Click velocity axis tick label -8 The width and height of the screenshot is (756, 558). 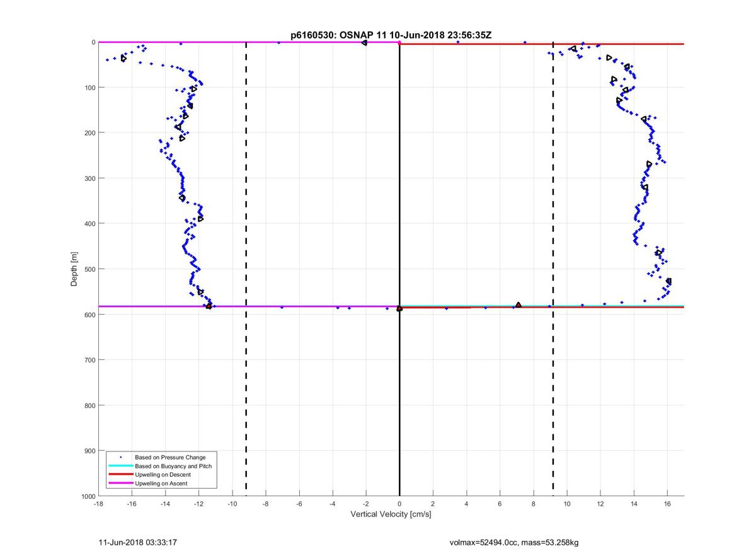coord(265,504)
